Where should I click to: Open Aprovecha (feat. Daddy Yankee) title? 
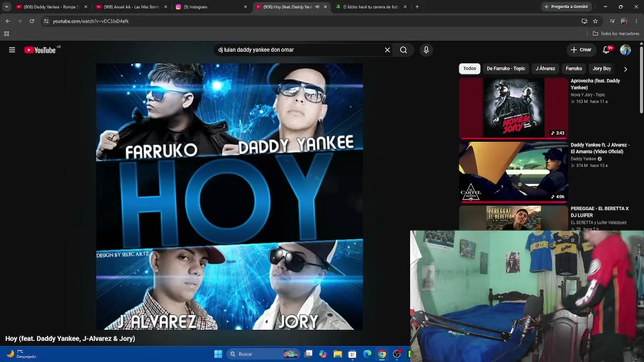(595, 84)
